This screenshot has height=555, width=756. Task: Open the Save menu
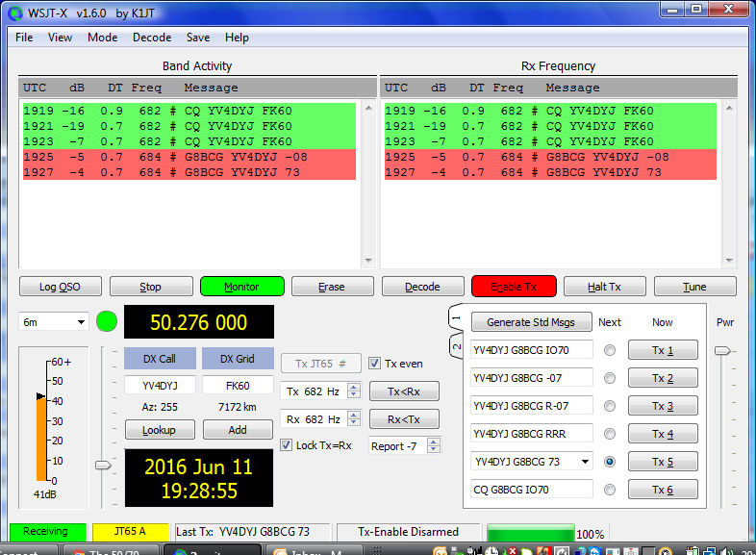pos(198,38)
